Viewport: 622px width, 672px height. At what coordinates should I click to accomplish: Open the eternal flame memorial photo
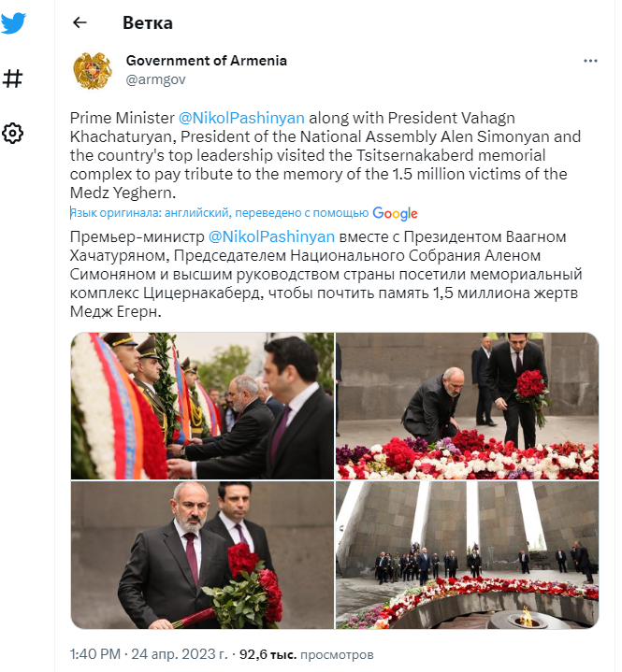[467, 555]
